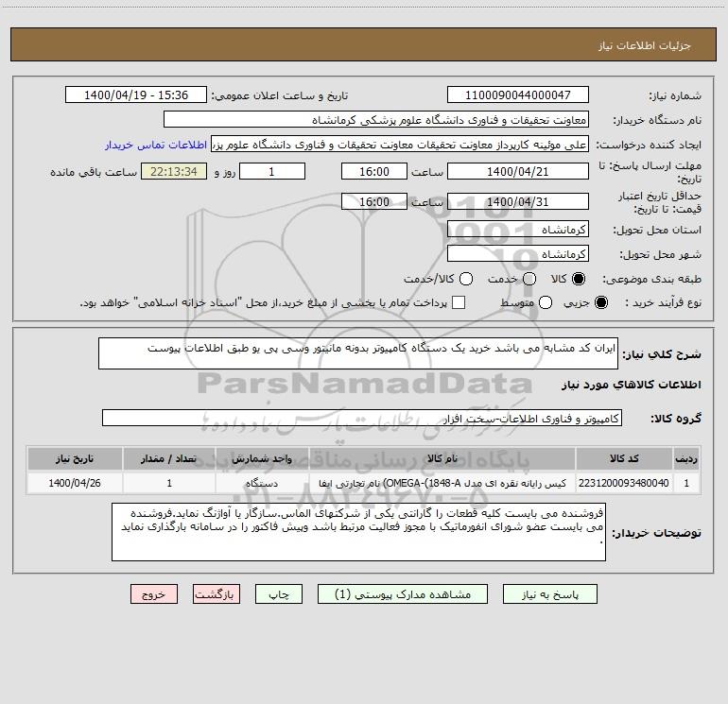Click the پاسخ به نیاز button
Screen dimensions: 728x704
coord(549,594)
